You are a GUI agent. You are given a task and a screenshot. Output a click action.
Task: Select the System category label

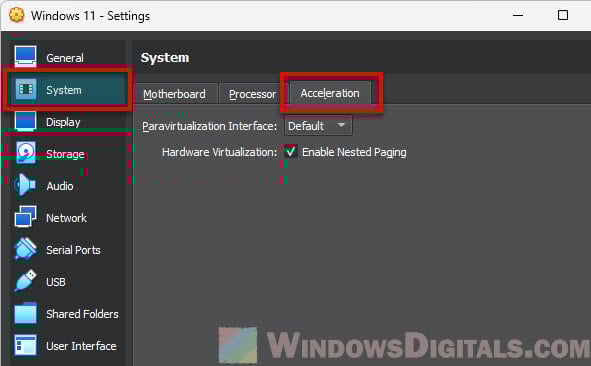coord(64,90)
